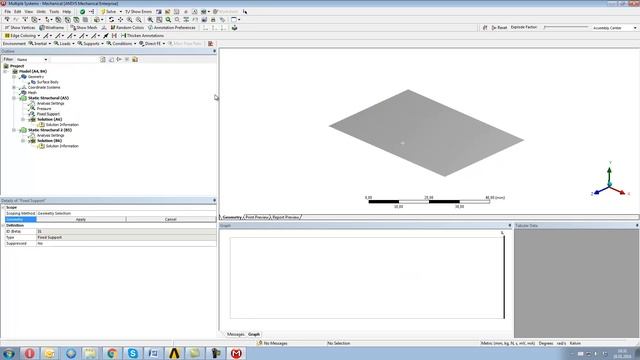Switch to the Graph tab

(x=254, y=334)
